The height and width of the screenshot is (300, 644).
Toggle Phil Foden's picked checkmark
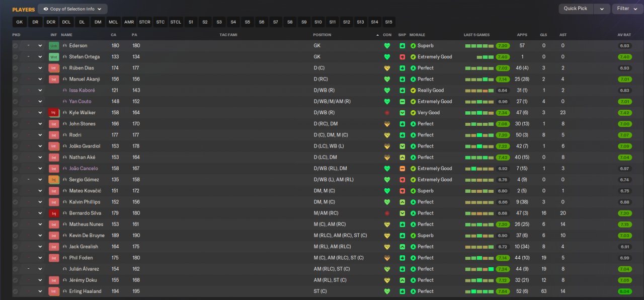15,258
